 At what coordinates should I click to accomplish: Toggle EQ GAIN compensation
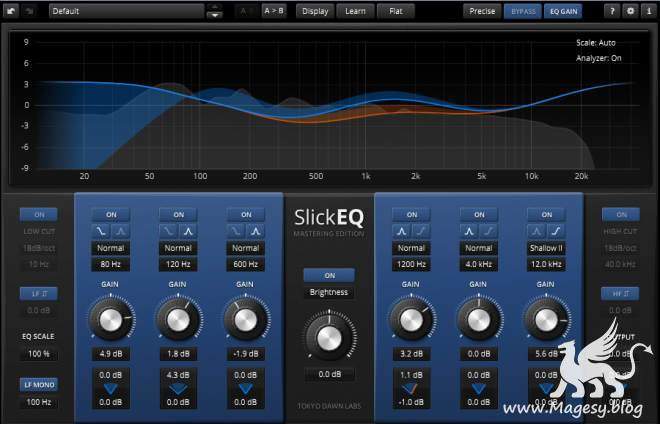pos(563,11)
